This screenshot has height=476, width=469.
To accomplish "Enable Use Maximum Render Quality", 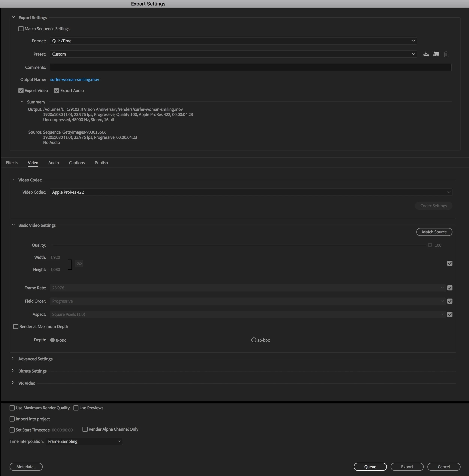I will click(12, 408).
